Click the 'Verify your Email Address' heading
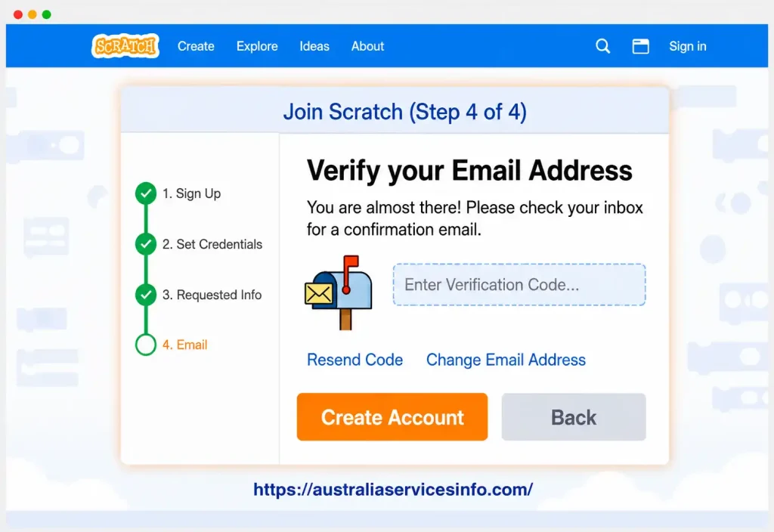This screenshot has height=532, width=774. click(x=469, y=171)
